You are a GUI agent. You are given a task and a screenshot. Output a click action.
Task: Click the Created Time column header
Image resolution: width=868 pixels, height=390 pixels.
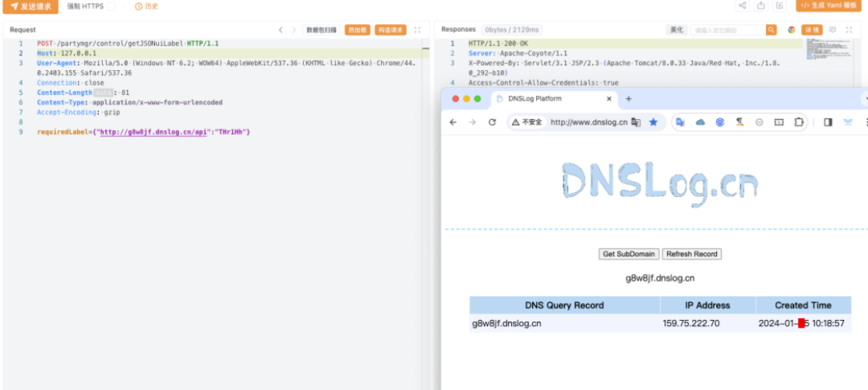point(803,305)
